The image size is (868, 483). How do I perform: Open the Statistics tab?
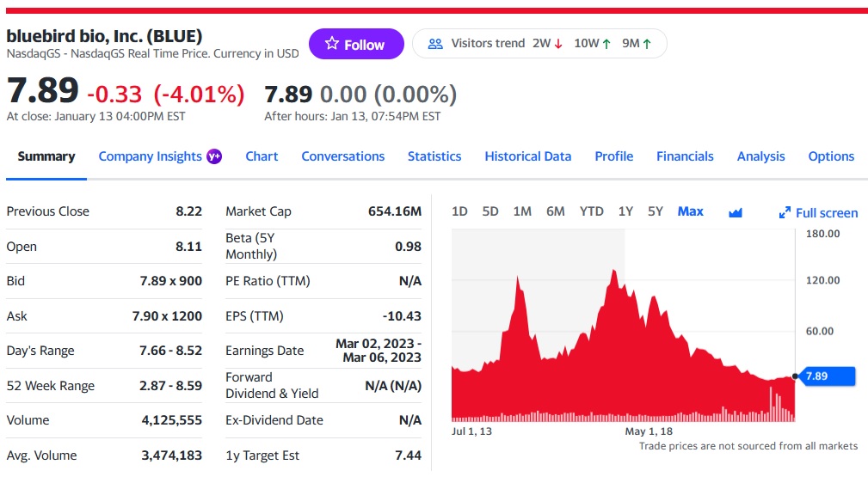(x=434, y=156)
